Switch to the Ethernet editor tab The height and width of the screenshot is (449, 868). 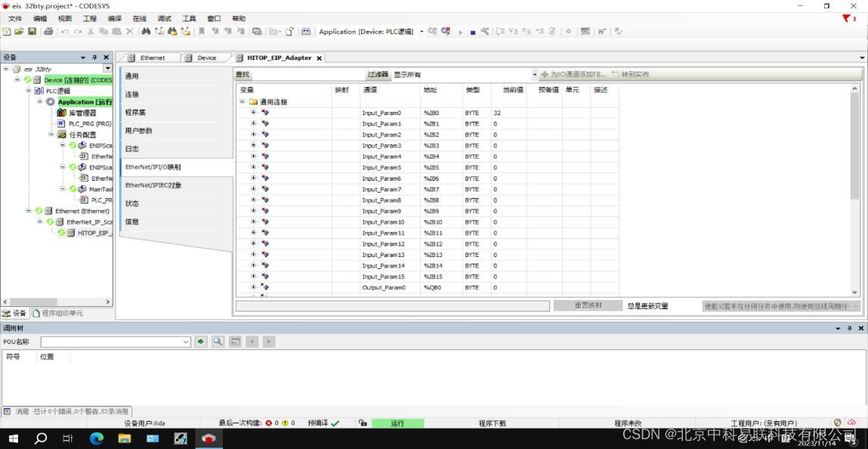click(150, 57)
